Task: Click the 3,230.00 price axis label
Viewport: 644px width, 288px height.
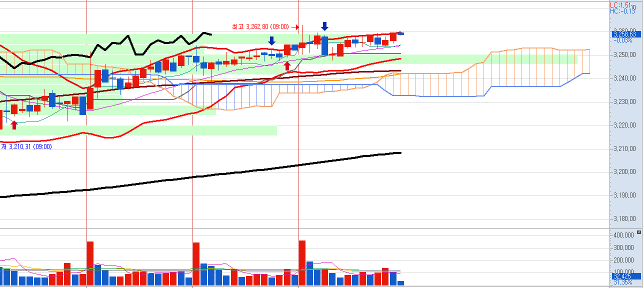Action: (624, 101)
